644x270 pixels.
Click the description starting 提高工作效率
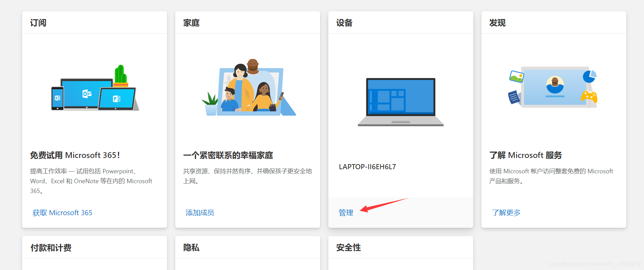pyautogui.click(x=91, y=181)
